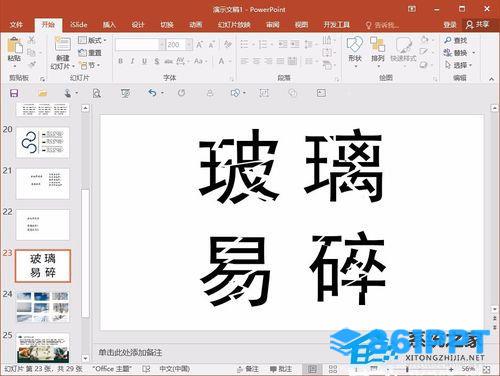Screen dimensions: 500x376
Task: Open 批注 comments in status bar
Action: 280,369
